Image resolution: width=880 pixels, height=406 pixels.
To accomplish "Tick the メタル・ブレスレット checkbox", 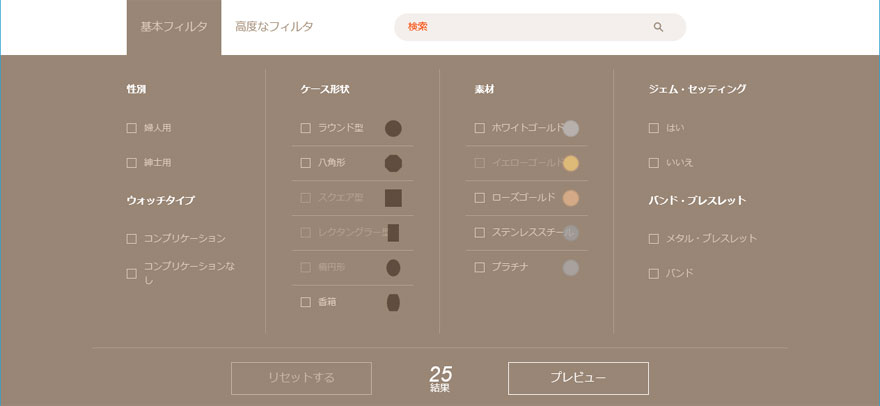I will (653, 239).
